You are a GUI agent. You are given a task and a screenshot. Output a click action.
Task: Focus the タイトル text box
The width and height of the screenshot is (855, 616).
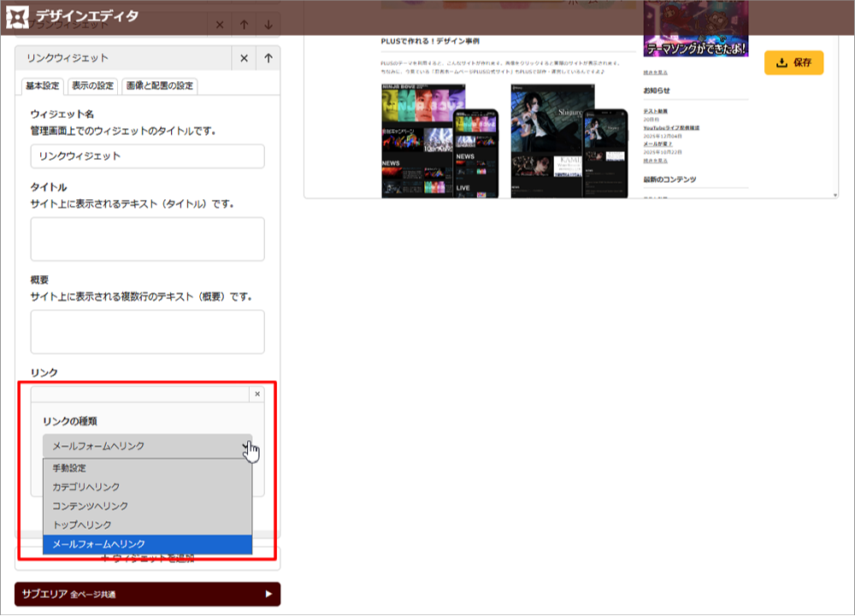147,238
